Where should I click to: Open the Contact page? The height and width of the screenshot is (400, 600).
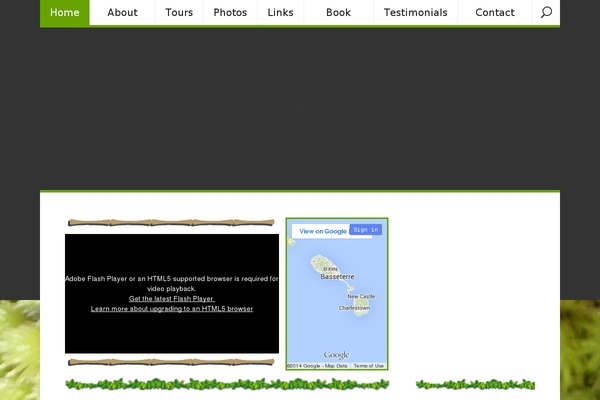click(495, 13)
